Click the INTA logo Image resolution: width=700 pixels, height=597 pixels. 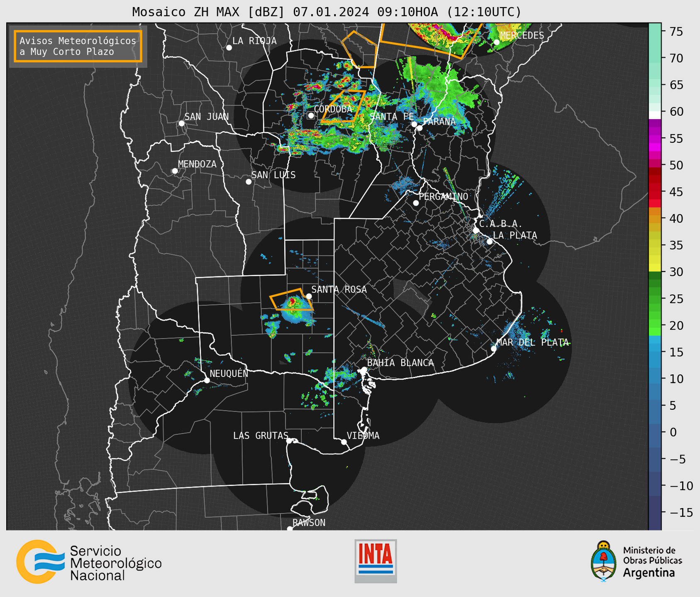tap(376, 561)
